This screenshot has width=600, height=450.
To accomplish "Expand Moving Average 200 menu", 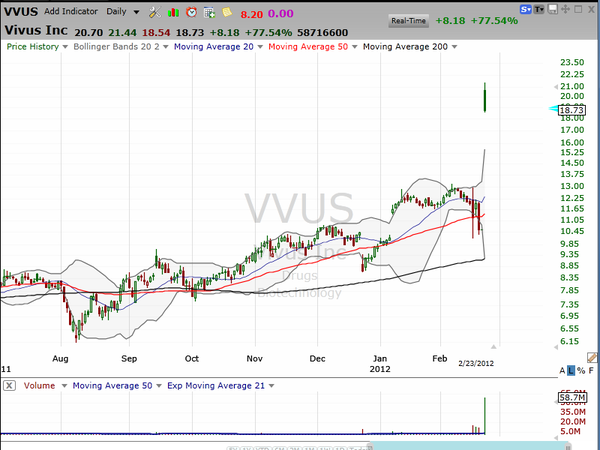I will click(454, 47).
